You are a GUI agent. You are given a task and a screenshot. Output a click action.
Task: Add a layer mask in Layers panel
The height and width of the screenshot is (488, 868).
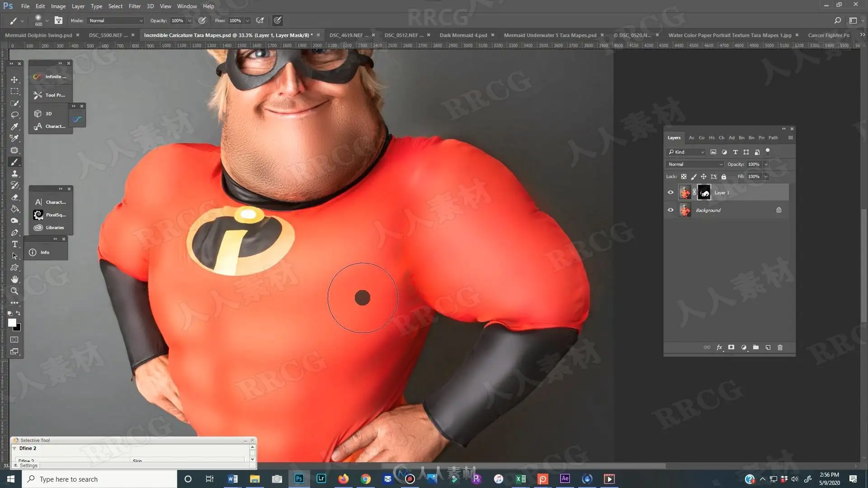(x=731, y=347)
